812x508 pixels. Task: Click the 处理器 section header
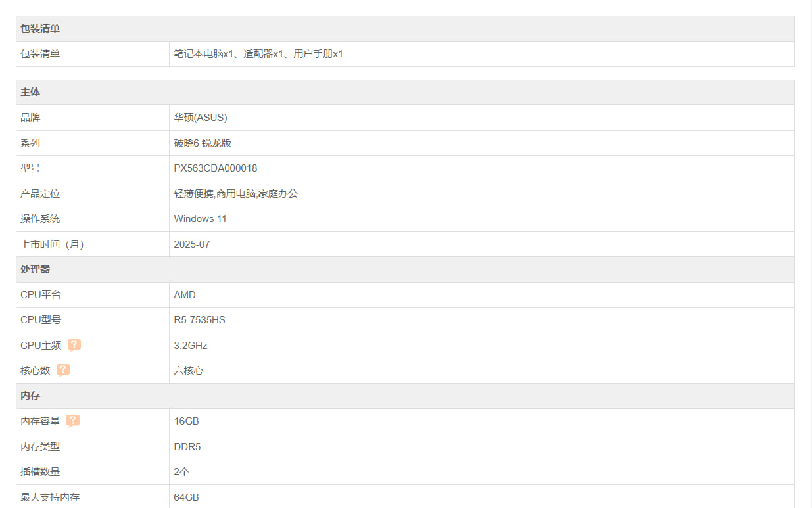[36, 269]
